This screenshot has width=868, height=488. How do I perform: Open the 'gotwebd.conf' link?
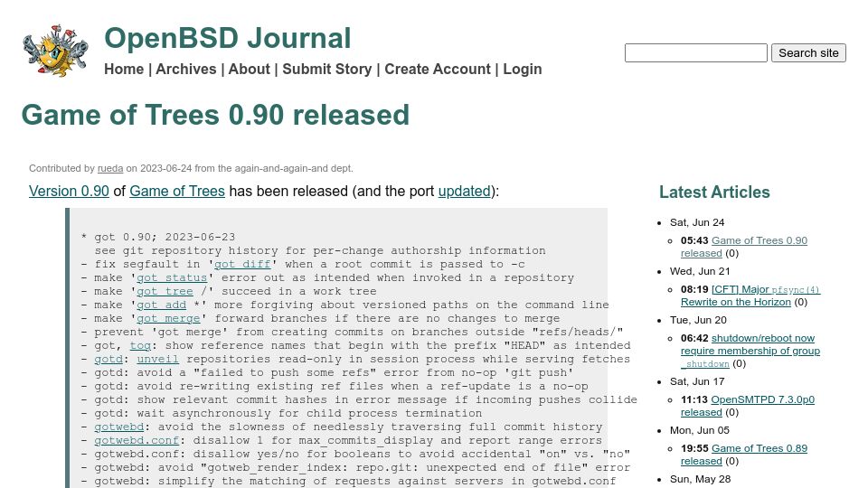(x=137, y=440)
